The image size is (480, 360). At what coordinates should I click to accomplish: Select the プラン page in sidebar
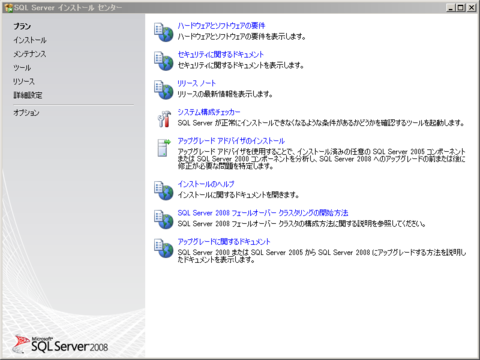[x=22, y=26]
